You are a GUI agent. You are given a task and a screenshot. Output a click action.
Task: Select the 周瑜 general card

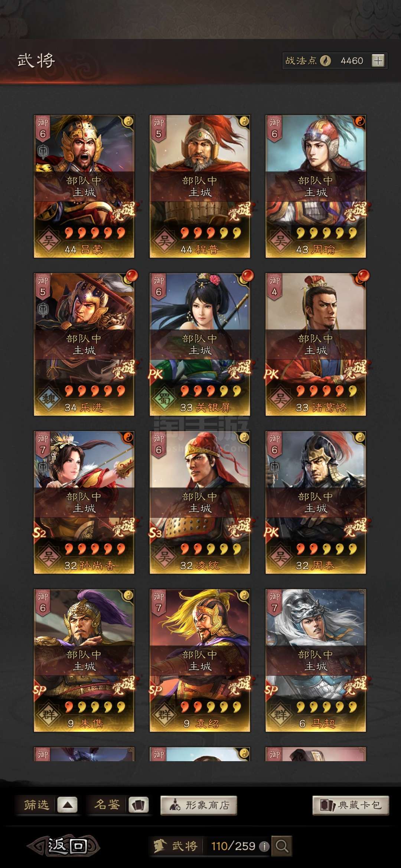316,186
